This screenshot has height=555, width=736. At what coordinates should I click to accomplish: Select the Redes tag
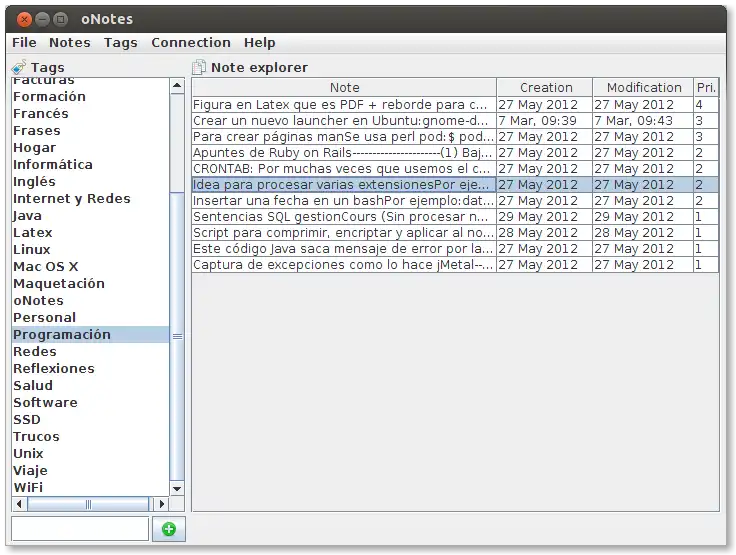click(x=90, y=351)
